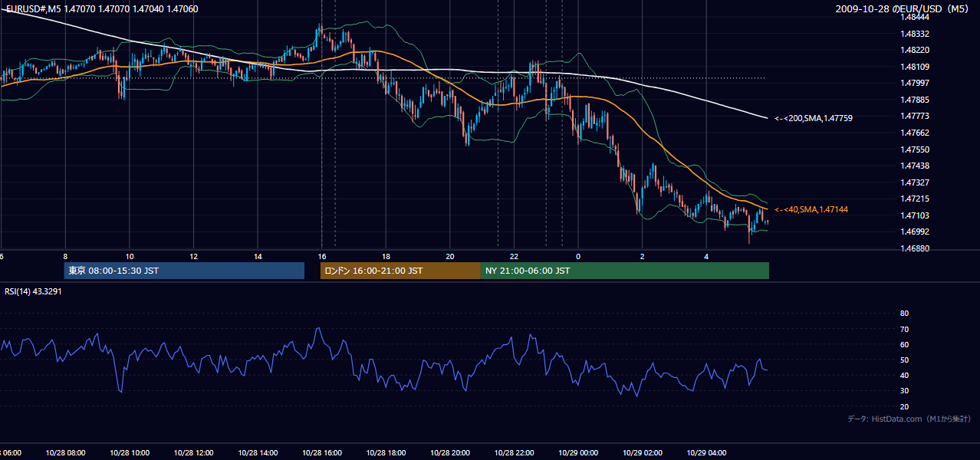
Task: Click hour label 22 under the price chart
Action: (x=515, y=257)
